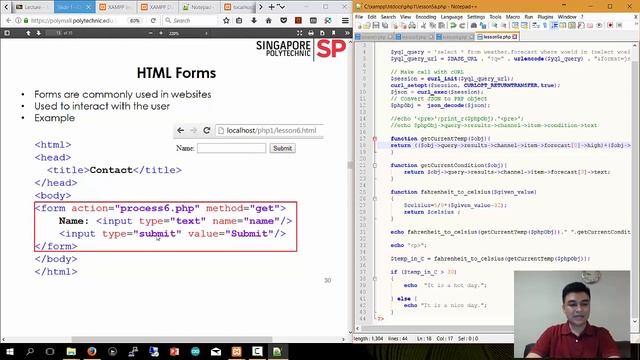Click Pocket icon in Firefox toolbar
Image resolution: width=640 pixels, height=360 pixels.
click(x=284, y=20)
